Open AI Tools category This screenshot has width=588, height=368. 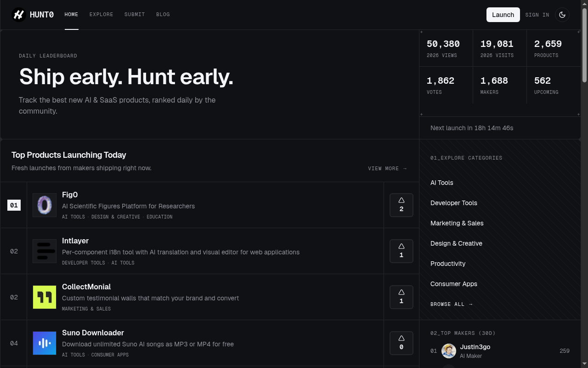click(x=442, y=183)
